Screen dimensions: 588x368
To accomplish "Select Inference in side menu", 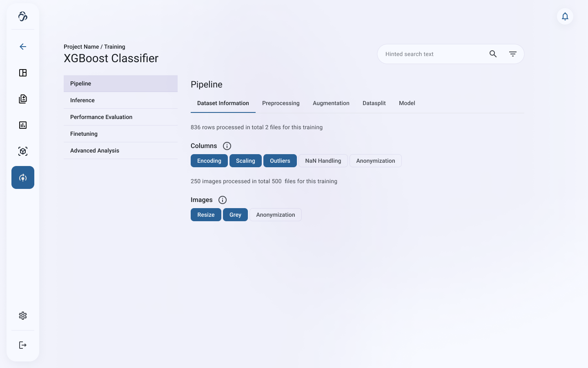I will click(120, 100).
